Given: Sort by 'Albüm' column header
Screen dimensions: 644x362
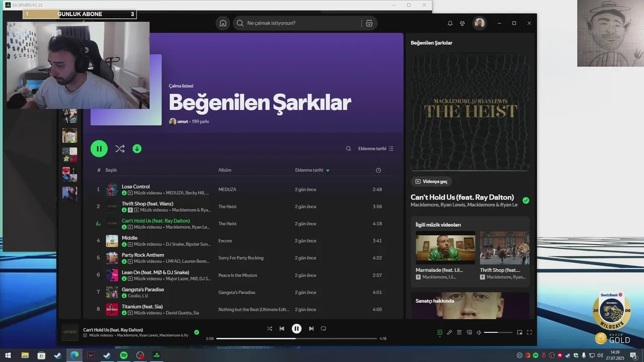Looking at the screenshot, I should [225, 170].
